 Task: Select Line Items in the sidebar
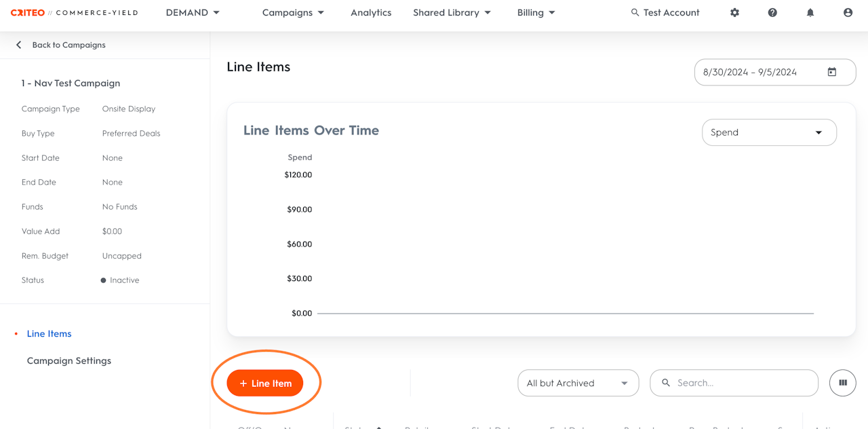(50, 333)
